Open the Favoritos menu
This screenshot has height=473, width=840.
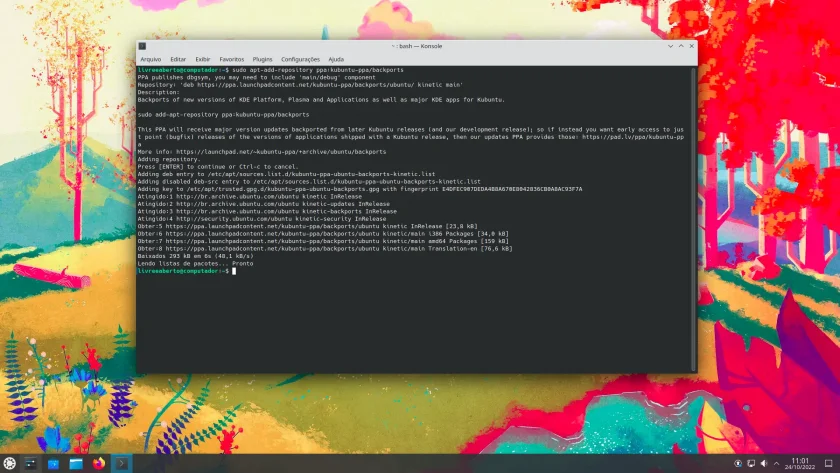coord(231,59)
